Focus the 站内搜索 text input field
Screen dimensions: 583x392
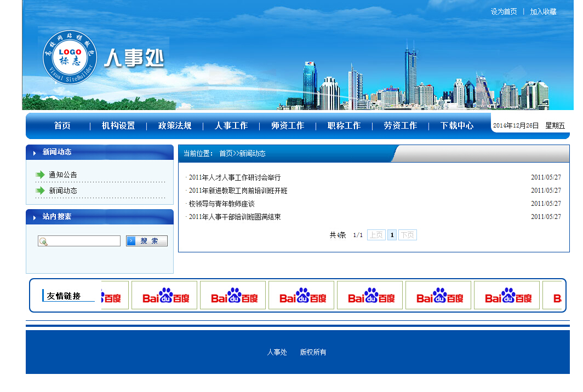point(79,241)
